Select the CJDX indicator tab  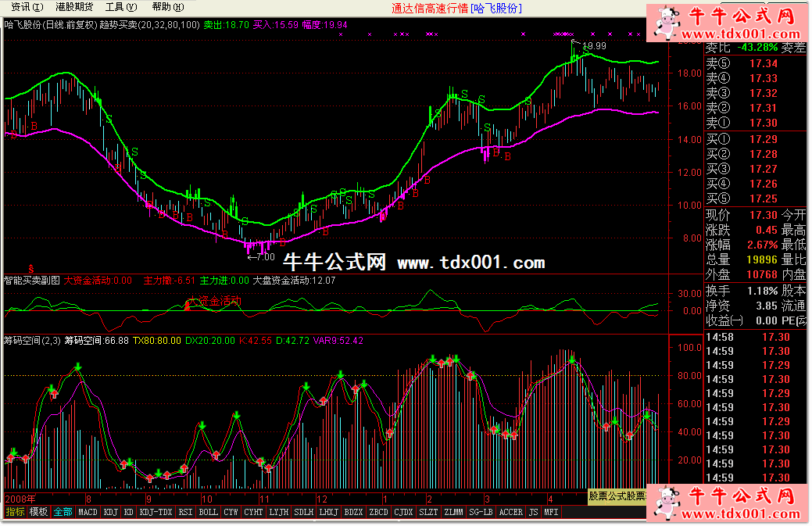pos(403,512)
